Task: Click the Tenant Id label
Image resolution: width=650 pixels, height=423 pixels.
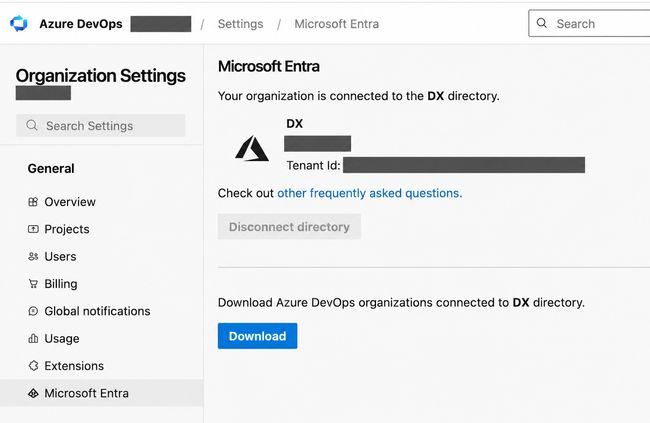Action: 313,165
